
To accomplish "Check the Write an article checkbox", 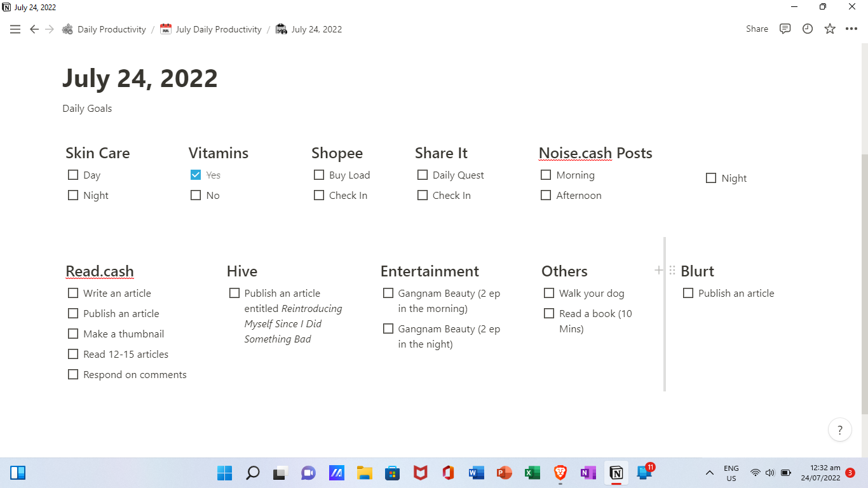I will coord(73,293).
